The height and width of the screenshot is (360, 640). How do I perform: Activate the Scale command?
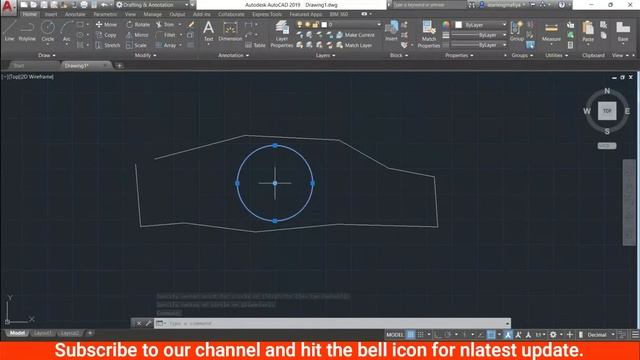pyautogui.click(x=136, y=45)
